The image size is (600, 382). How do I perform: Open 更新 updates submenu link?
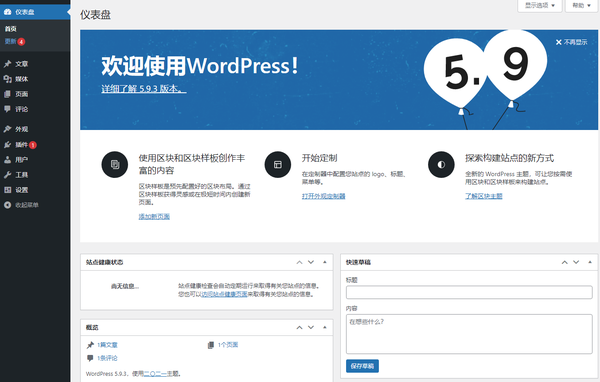10,41
